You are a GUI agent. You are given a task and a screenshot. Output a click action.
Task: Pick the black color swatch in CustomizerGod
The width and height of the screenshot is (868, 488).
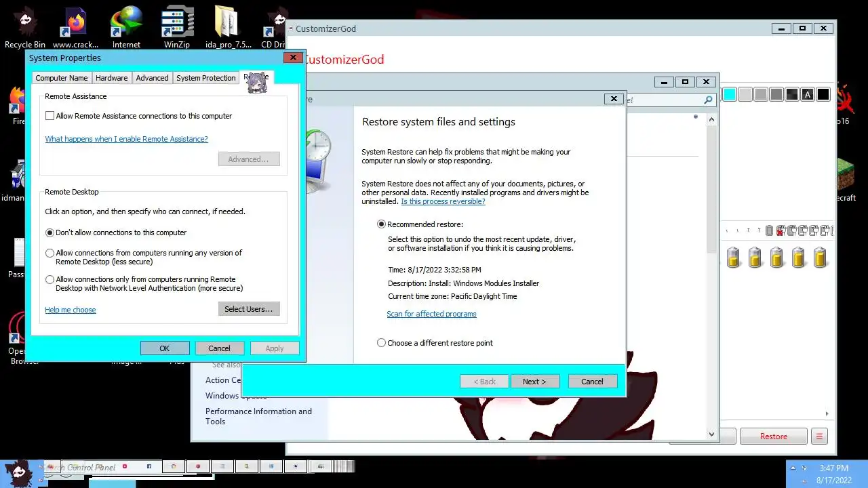tap(823, 95)
